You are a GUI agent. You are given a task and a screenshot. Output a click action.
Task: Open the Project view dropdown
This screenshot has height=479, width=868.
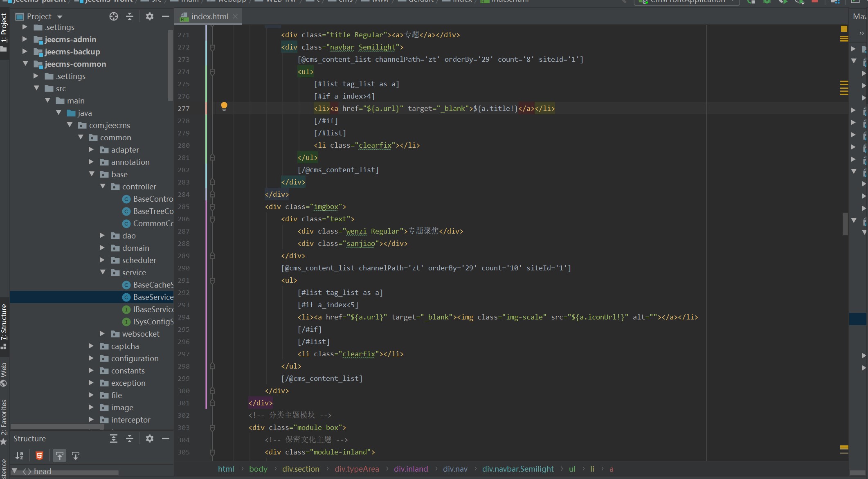click(x=60, y=17)
